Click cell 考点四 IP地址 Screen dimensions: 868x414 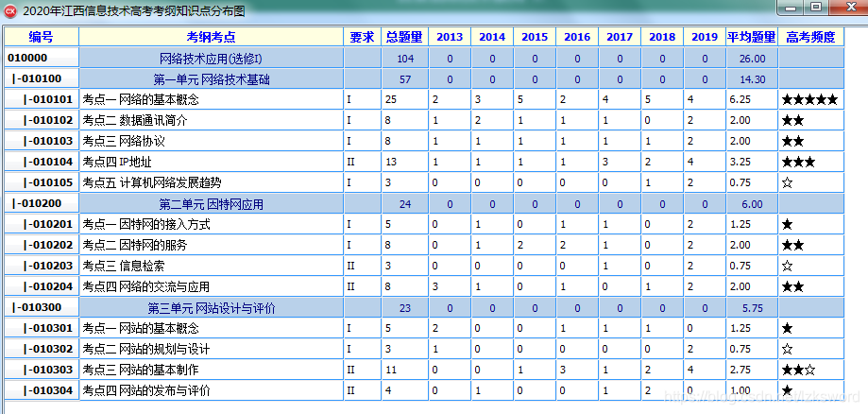click(211, 163)
